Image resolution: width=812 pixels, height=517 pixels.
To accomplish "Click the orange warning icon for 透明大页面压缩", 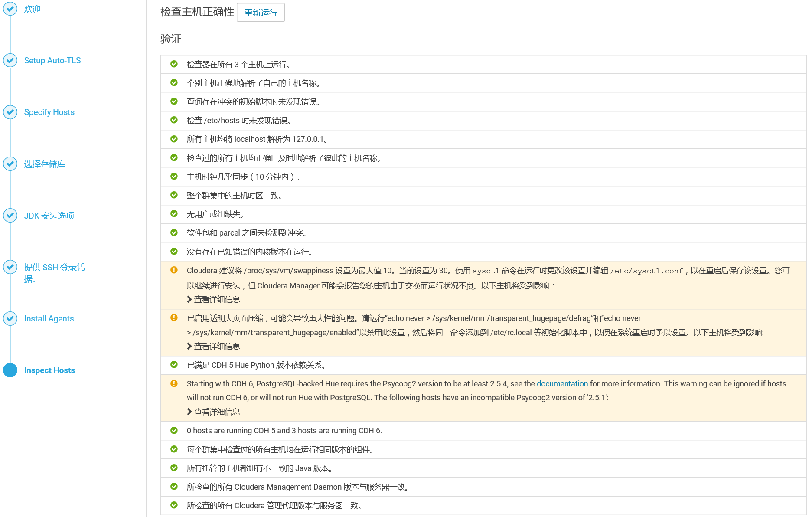I will point(174,318).
